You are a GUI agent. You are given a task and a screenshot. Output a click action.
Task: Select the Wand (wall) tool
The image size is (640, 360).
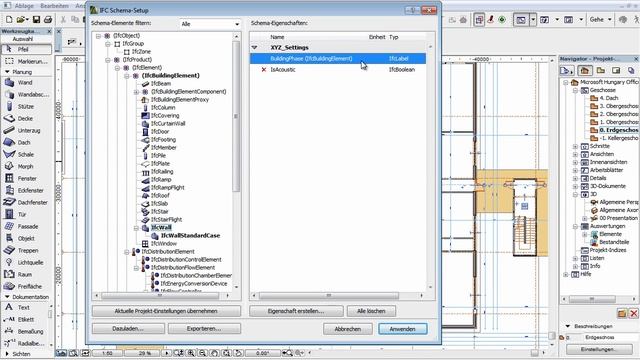coord(26,82)
